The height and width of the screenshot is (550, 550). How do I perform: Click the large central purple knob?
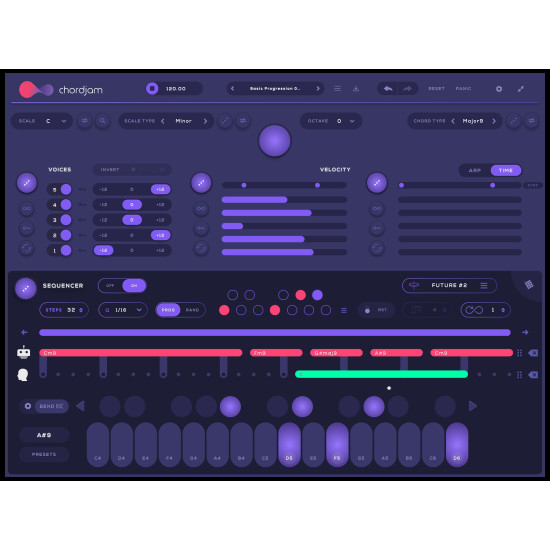275,141
